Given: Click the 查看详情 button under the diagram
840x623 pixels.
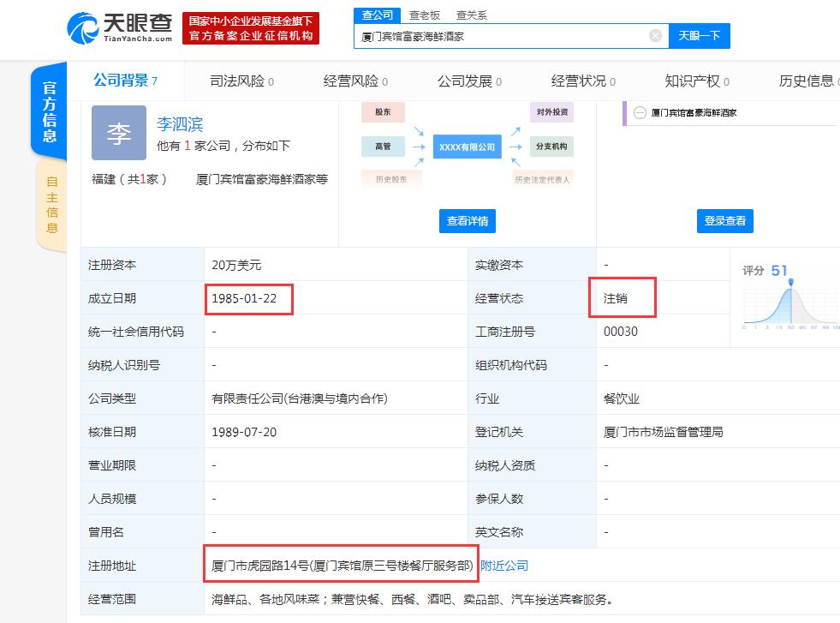Looking at the screenshot, I should [x=468, y=220].
